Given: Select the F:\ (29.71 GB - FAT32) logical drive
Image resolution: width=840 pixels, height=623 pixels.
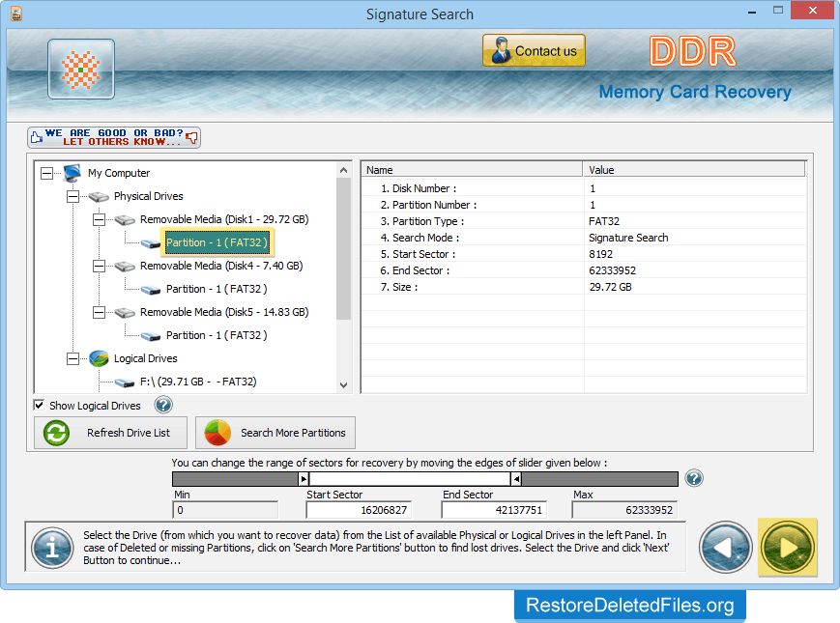Looking at the screenshot, I should tap(198, 382).
